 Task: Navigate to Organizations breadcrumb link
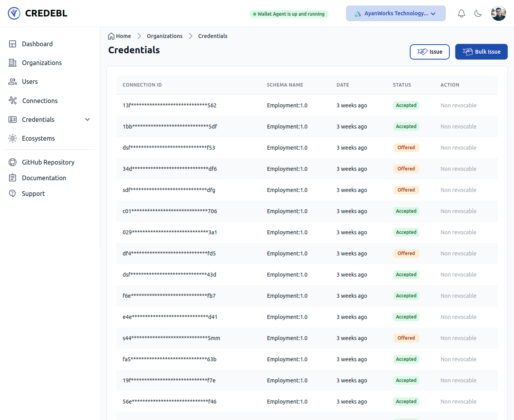pyautogui.click(x=165, y=36)
